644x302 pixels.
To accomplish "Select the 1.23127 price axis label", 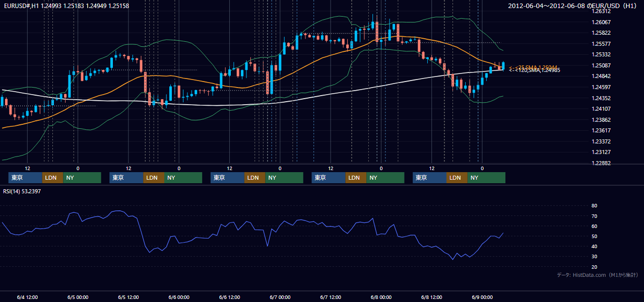I will click(x=601, y=152).
